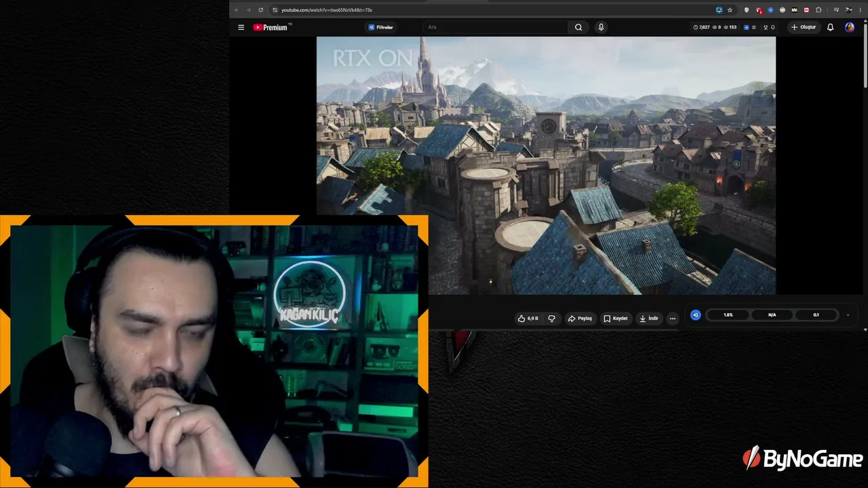Click the trophy icon in the YouTube header
868x488 pixels.
coord(766,27)
